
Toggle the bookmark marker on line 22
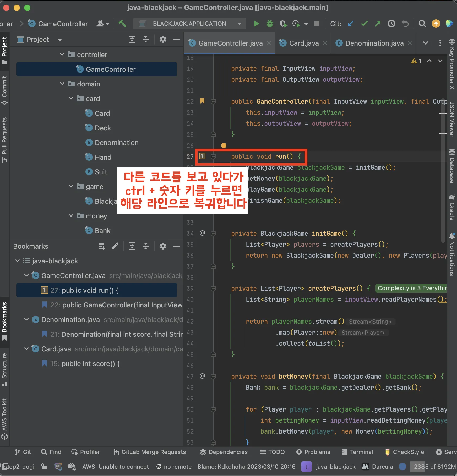pos(202,101)
